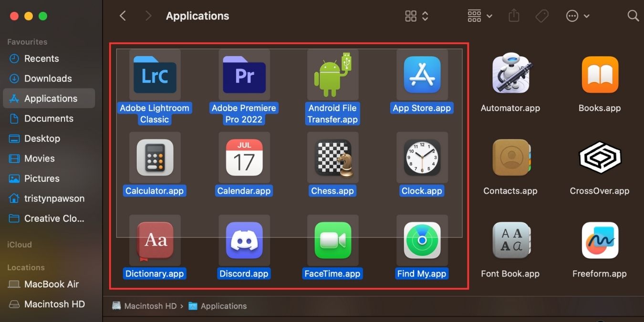The width and height of the screenshot is (644, 322).
Task: Open the Group By dropdown
Action: (x=480, y=16)
